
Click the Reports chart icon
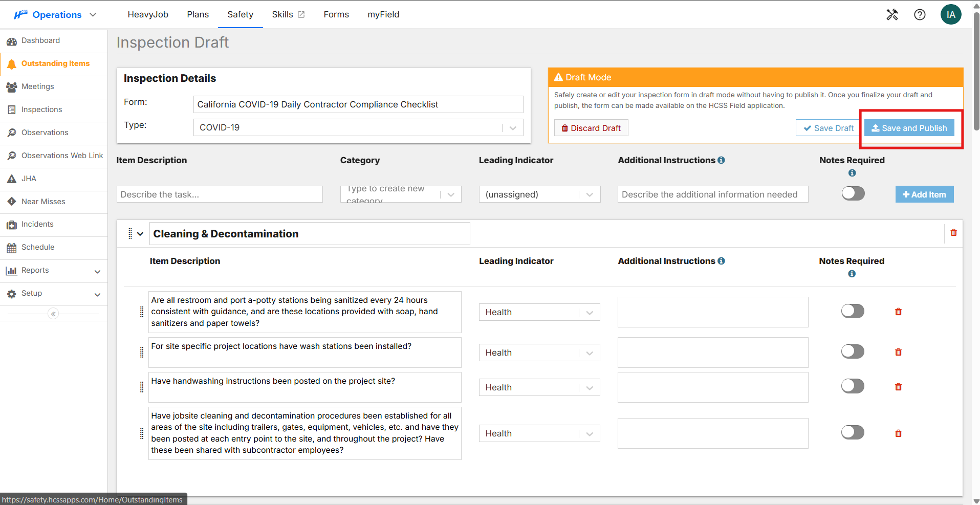(11, 271)
